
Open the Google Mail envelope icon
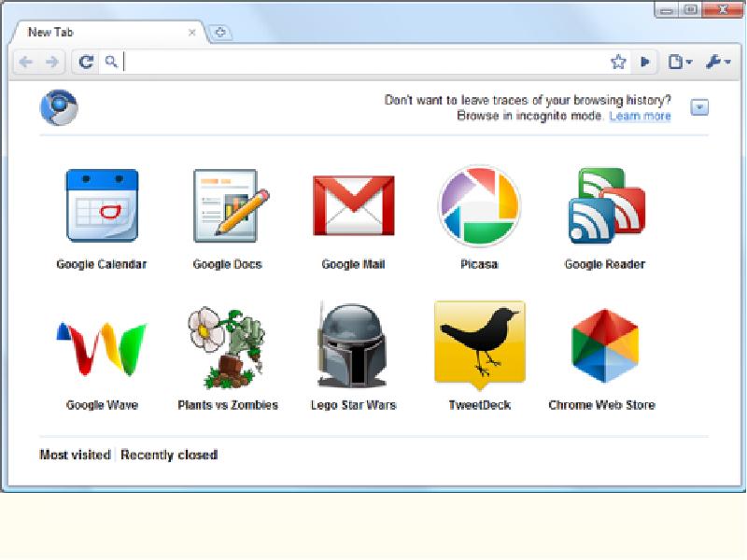[354, 205]
